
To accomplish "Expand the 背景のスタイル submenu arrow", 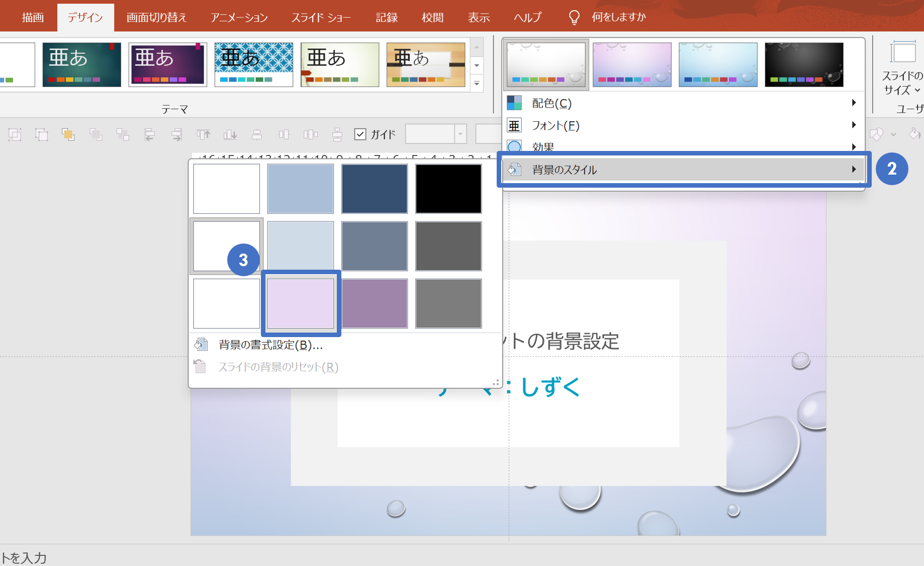I will point(853,170).
